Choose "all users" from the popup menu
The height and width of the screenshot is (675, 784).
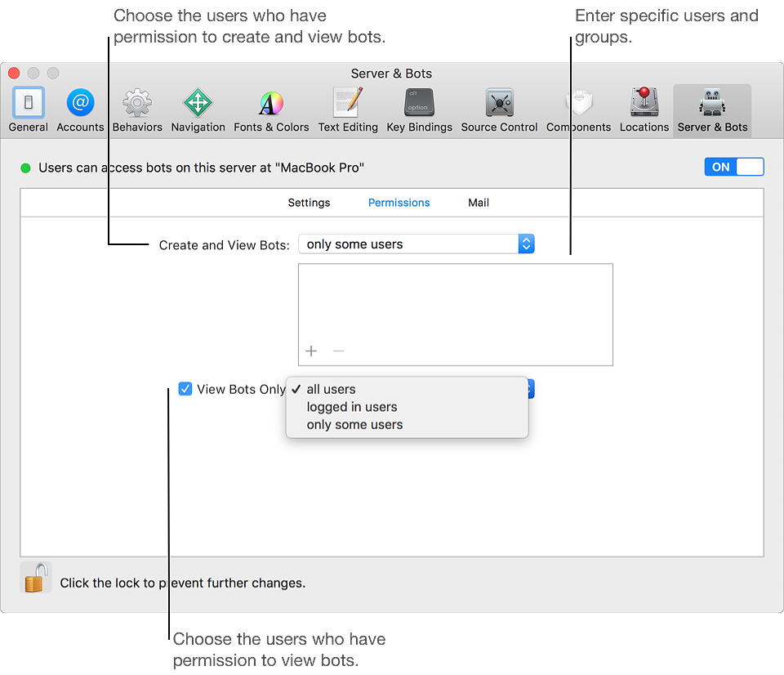pyautogui.click(x=407, y=389)
